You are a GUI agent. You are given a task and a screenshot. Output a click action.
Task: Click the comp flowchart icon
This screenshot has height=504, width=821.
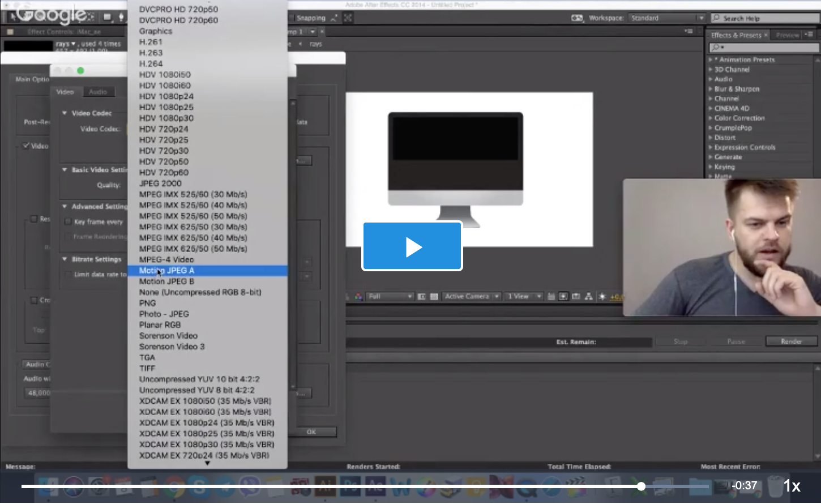[x=589, y=296]
